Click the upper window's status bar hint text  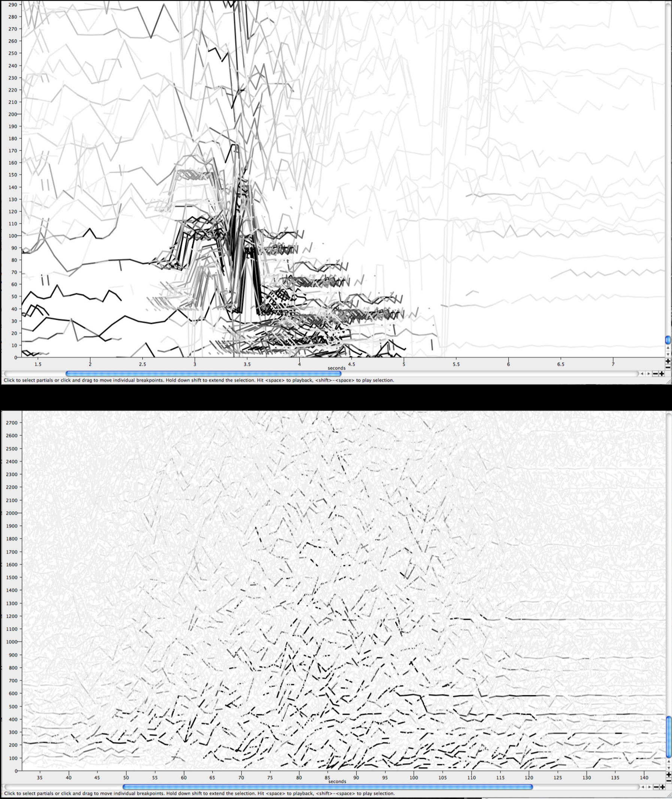199,380
